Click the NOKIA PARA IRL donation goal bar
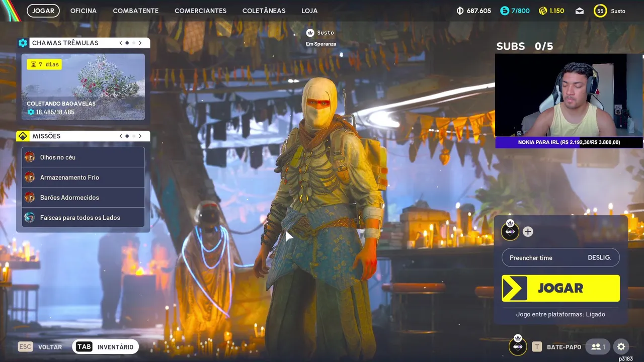Screen dimensions: 644x362 569,142
